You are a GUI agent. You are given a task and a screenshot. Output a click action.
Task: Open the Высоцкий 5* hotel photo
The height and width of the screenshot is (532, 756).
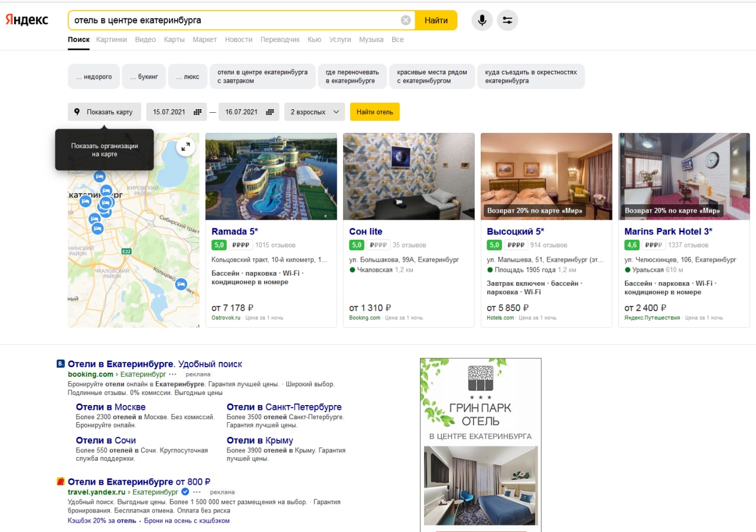coord(546,177)
